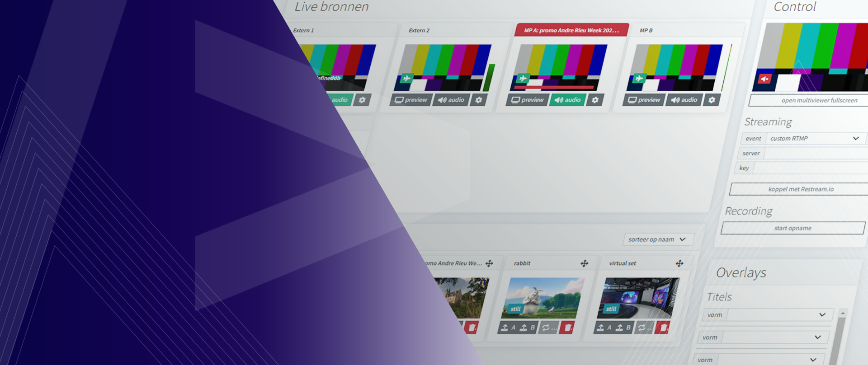The height and width of the screenshot is (365, 868).
Task: Click the move handle on rabbit card
Action: click(585, 263)
